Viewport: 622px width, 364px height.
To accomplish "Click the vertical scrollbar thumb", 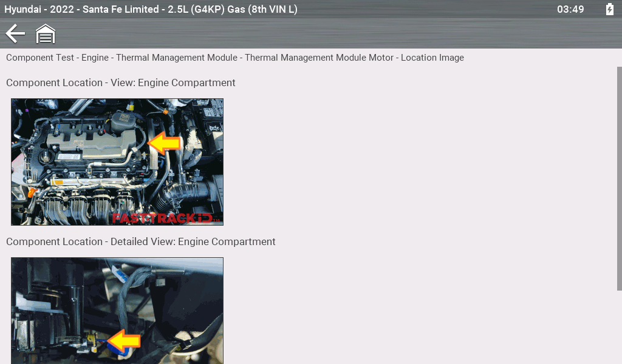I will (x=619, y=182).
